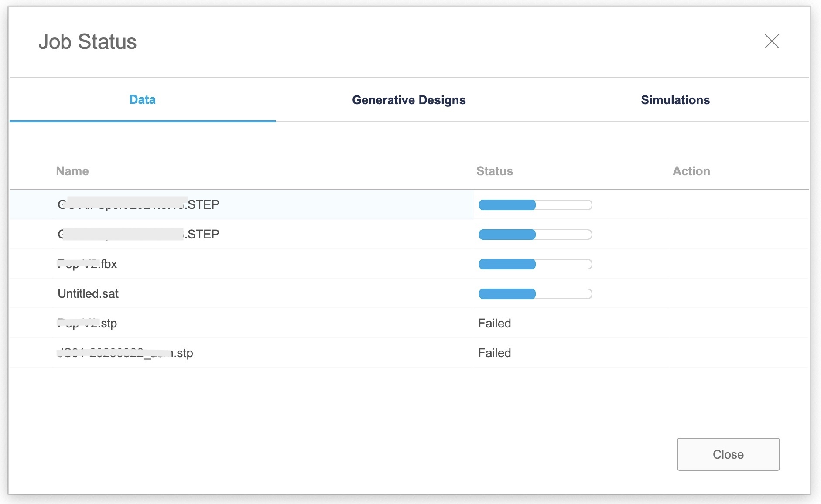This screenshot has width=821, height=504.
Task: Click the progress bar for Untitled.sat
Action: tap(535, 293)
